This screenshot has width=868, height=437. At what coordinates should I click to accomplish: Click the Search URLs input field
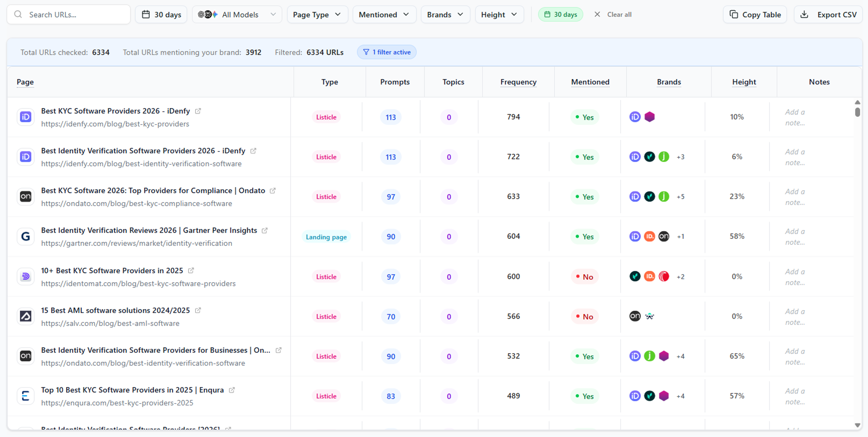point(69,14)
